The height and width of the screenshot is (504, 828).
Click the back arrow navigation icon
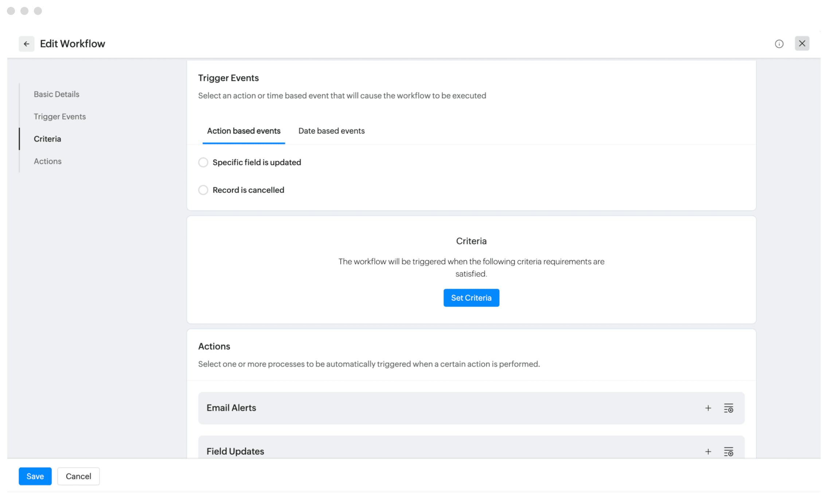tap(27, 43)
